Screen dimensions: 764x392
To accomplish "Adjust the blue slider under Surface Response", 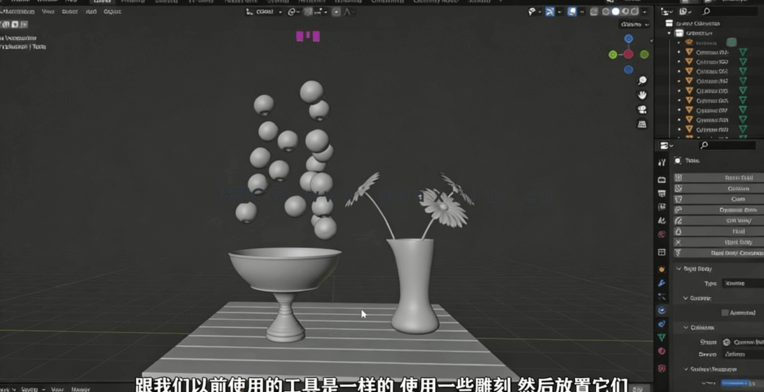I will point(743,384).
